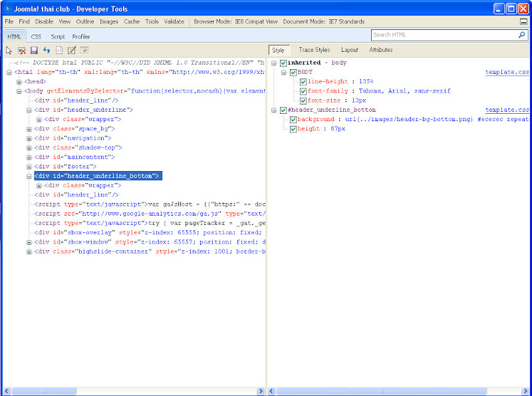This screenshot has width=532, height=396.
Task: Click the 135% line-height value
Action: (366, 81)
